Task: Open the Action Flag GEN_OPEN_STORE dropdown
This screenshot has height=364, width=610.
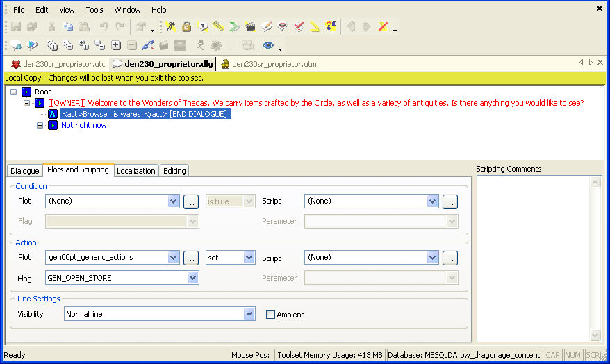Action: pos(192,278)
